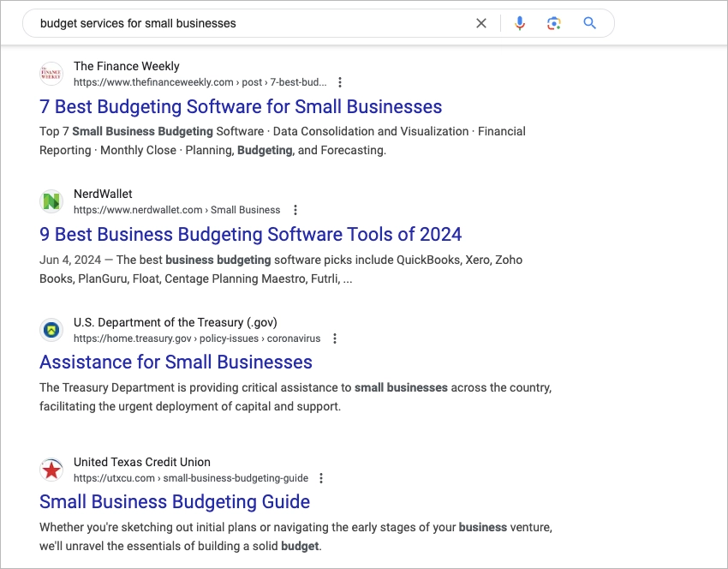The image size is (728, 569).
Task: Expand options menu for Treasury result
Action: (x=335, y=338)
